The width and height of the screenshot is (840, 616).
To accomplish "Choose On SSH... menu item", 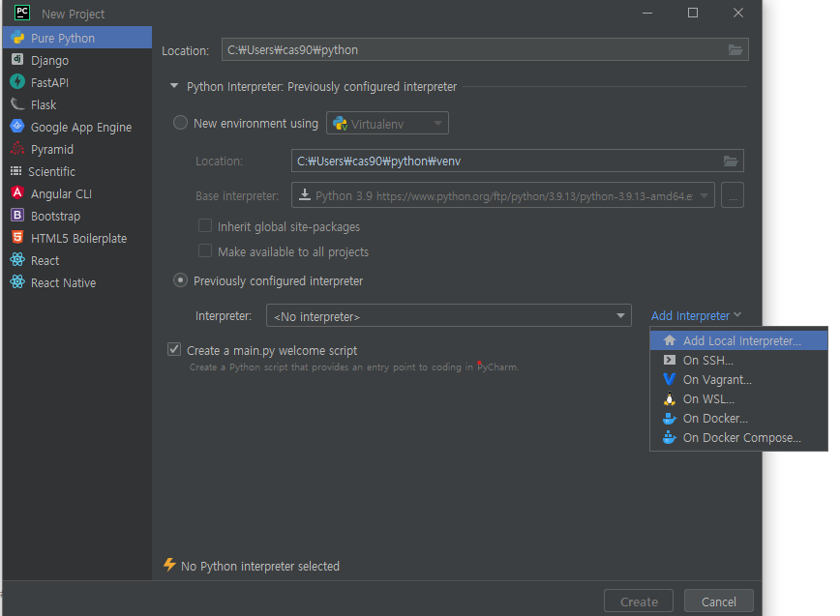I will click(738, 360).
